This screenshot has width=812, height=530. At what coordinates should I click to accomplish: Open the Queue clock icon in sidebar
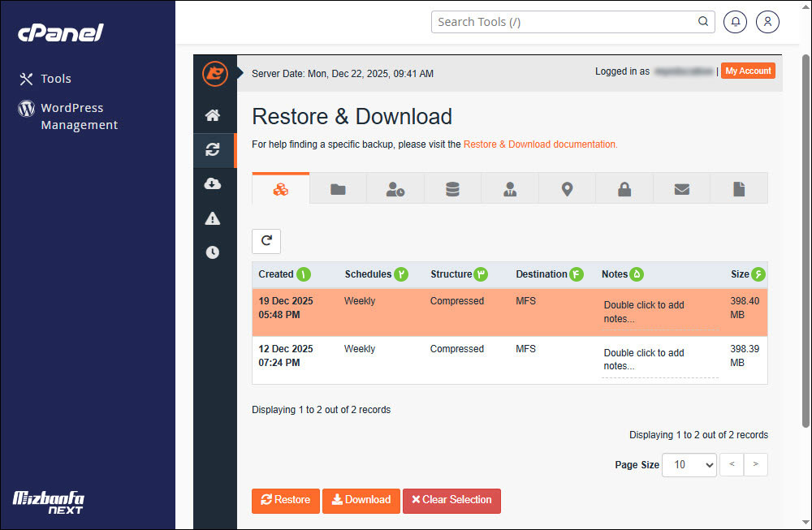(214, 252)
